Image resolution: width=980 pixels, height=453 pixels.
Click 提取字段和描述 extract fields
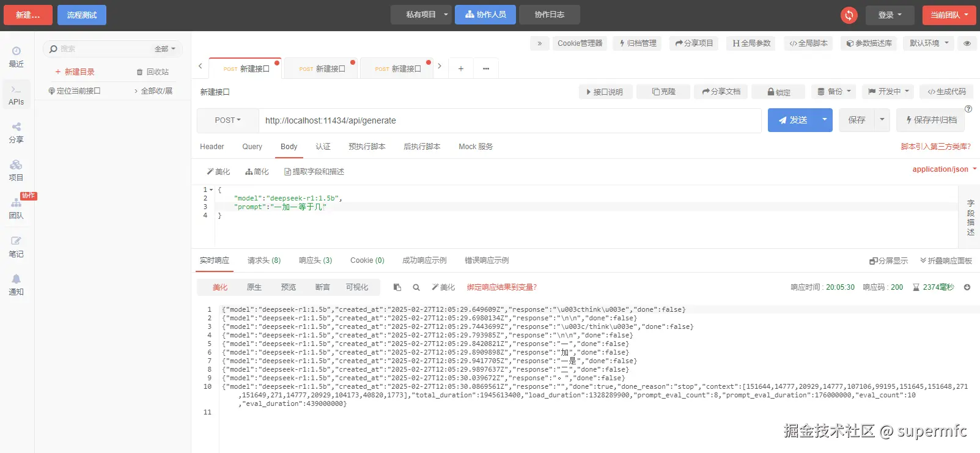pyautogui.click(x=314, y=172)
